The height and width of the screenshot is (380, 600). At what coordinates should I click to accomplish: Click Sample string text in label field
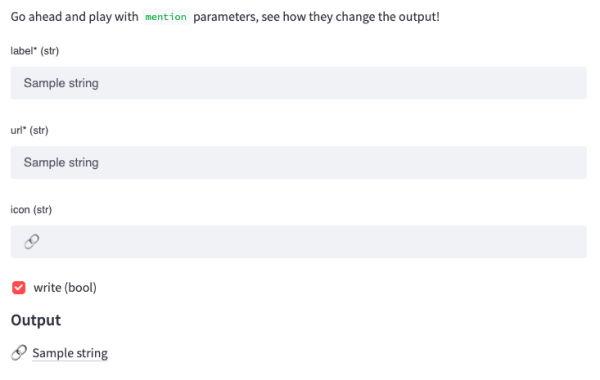pos(61,83)
